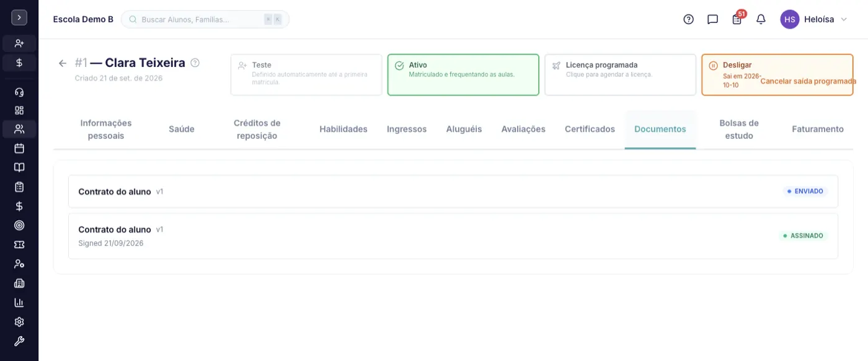Click the Signed 21/09/2026 text
Image resolution: width=868 pixels, height=361 pixels.
point(111,243)
